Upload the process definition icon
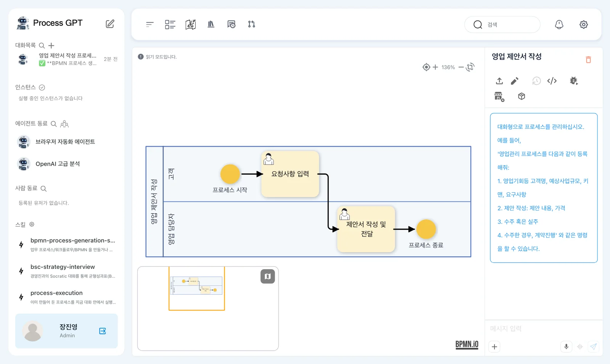This screenshot has height=364, width=610. [499, 81]
